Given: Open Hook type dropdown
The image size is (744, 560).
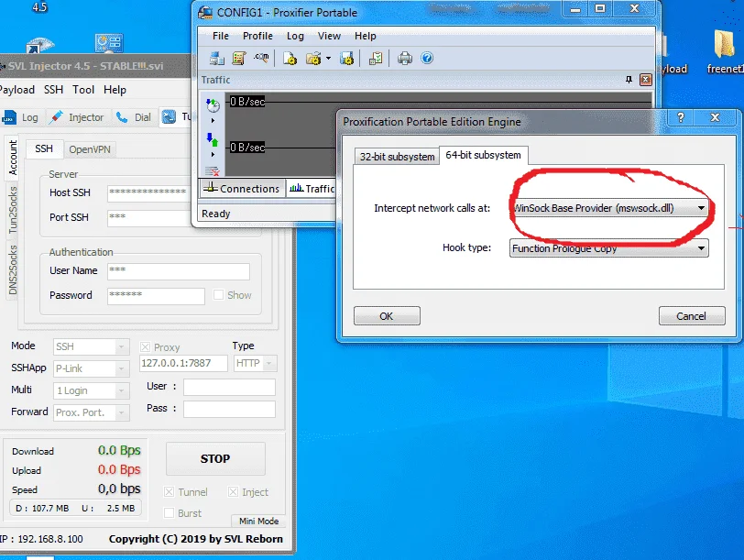Looking at the screenshot, I should 609,248.
